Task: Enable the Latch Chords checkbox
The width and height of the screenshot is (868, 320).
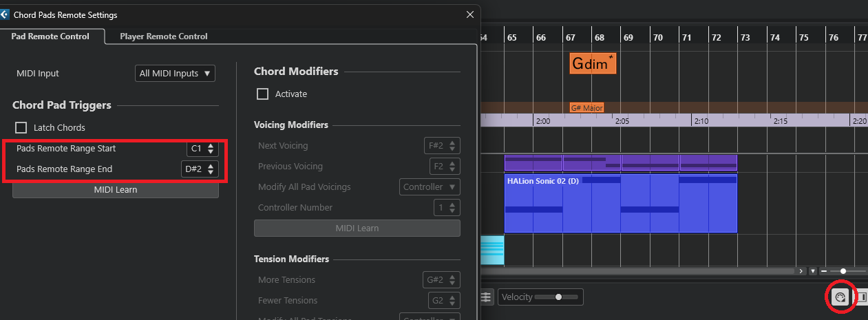Action: point(21,127)
